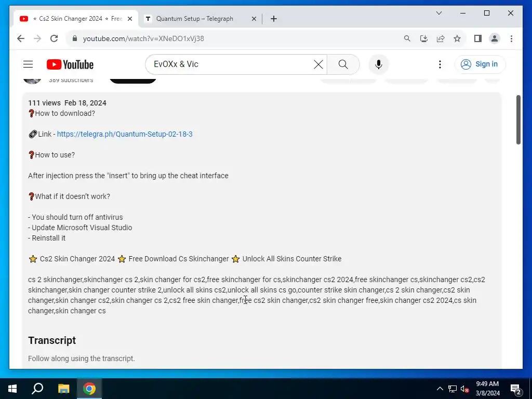The height and width of the screenshot is (399, 532).
Task: Open the clock showing 9:49 AM
Action: point(487,389)
